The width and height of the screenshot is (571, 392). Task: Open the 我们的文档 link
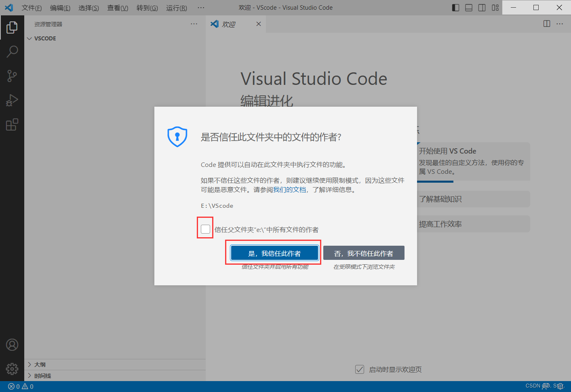click(290, 190)
